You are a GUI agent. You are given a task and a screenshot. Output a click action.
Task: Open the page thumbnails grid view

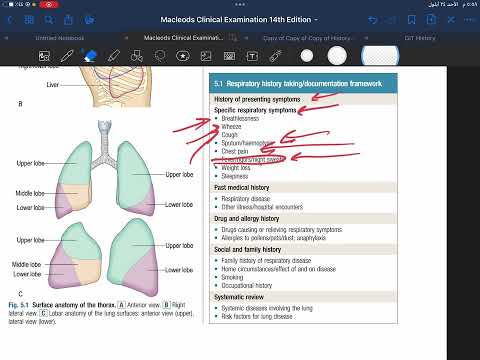point(29,20)
